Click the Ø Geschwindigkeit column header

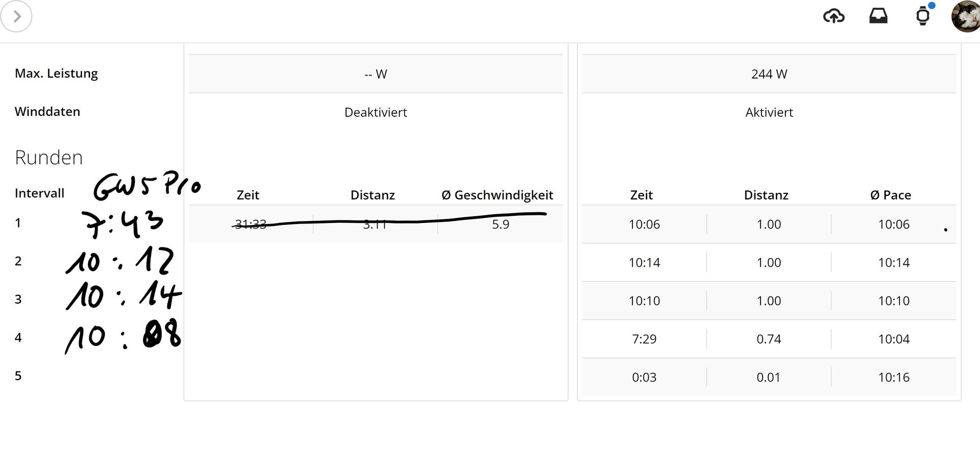click(x=497, y=195)
